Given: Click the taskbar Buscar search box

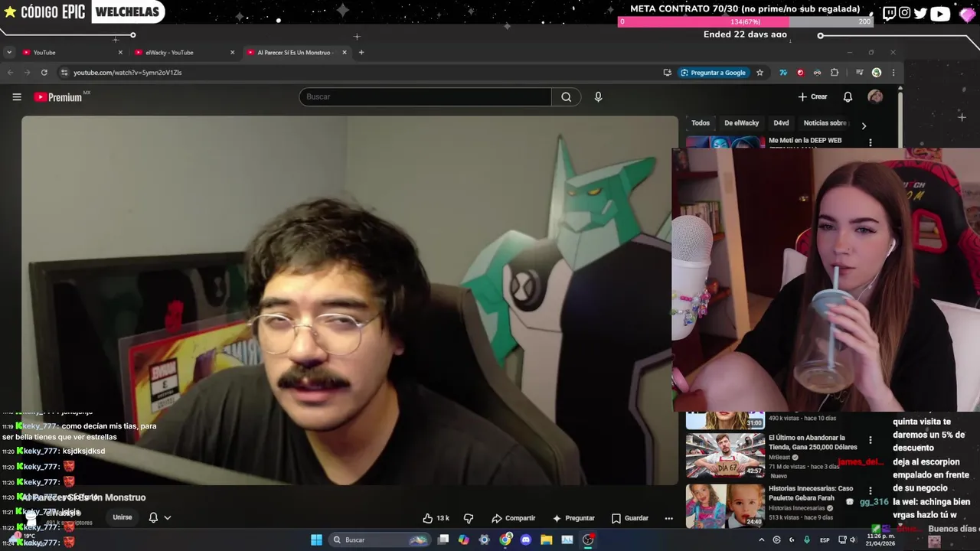Looking at the screenshot, I should click(379, 540).
